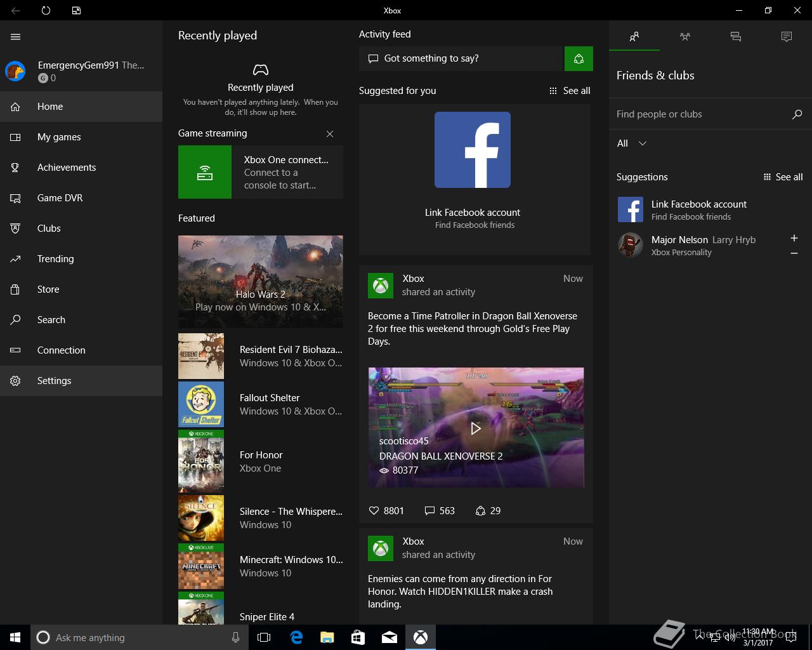Open Silence - The Whispered thumbnail

pyautogui.click(x=201, y=518)
